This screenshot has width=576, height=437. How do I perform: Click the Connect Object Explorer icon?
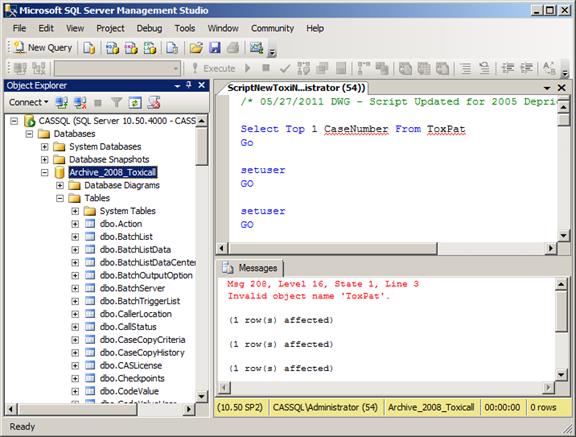coord(62,103)
